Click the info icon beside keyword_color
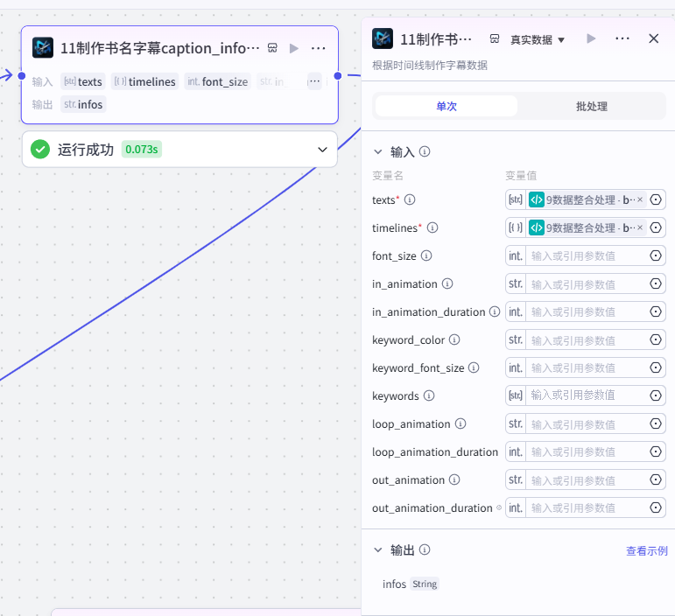The width and height of the screenshot is (675, 616). tap(454, 339)
